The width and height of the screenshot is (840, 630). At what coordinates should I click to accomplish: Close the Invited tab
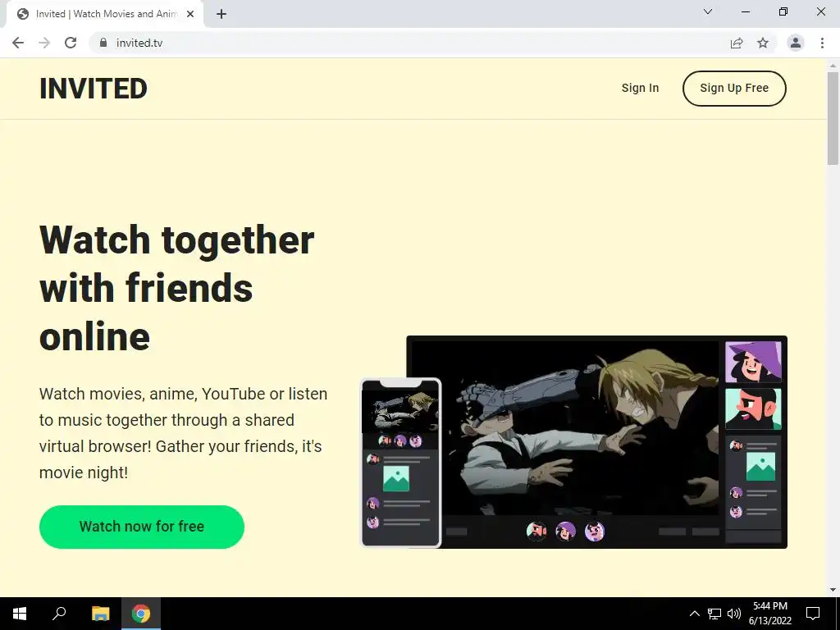[x=190, y=15]
